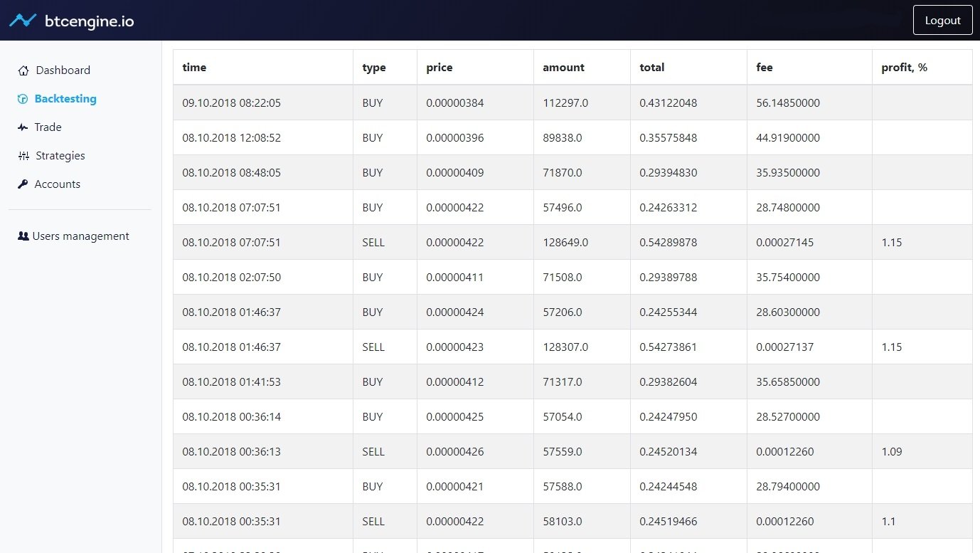The height and width of the screenshot is (553, 980).
Task: Open the Users management link
Action: 80,236
